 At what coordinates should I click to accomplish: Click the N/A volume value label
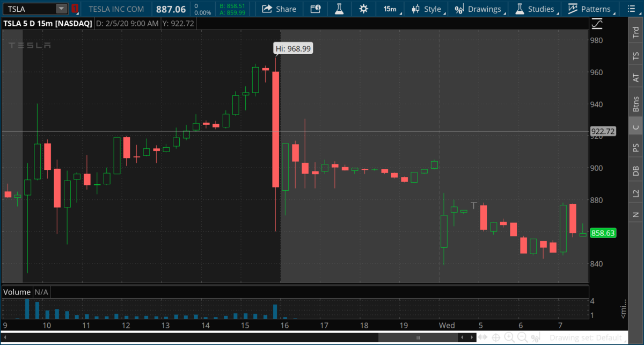42,292
